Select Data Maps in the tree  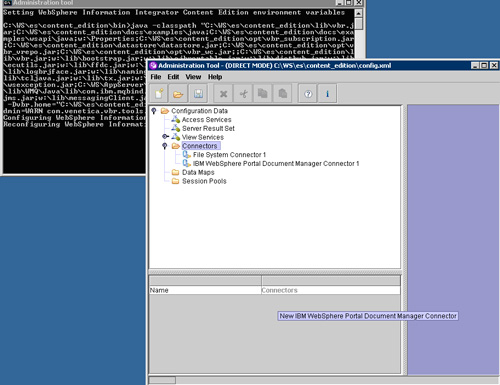pos(198,172)
